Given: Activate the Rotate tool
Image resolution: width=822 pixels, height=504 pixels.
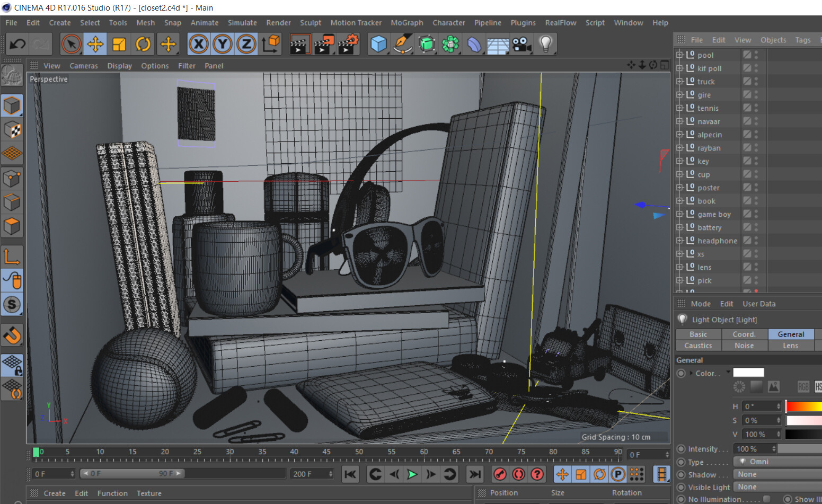Looking at the screenshot, I should click(143, 44).
